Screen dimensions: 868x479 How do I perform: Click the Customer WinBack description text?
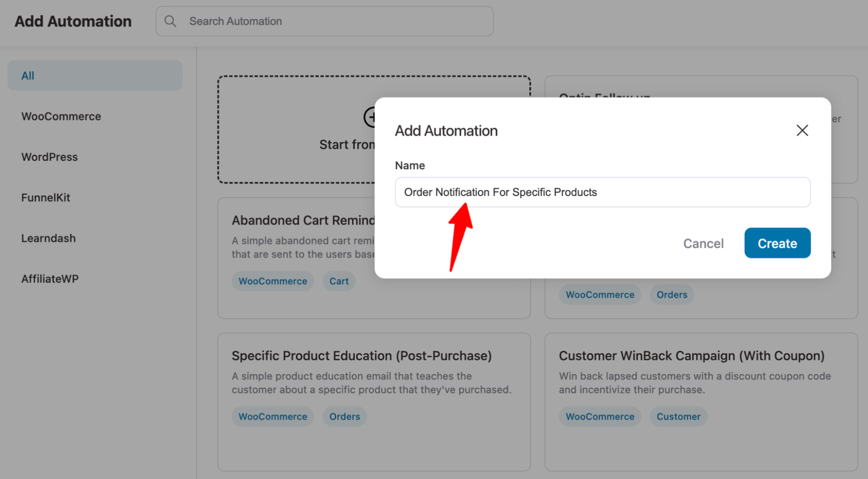pos(695,383)
